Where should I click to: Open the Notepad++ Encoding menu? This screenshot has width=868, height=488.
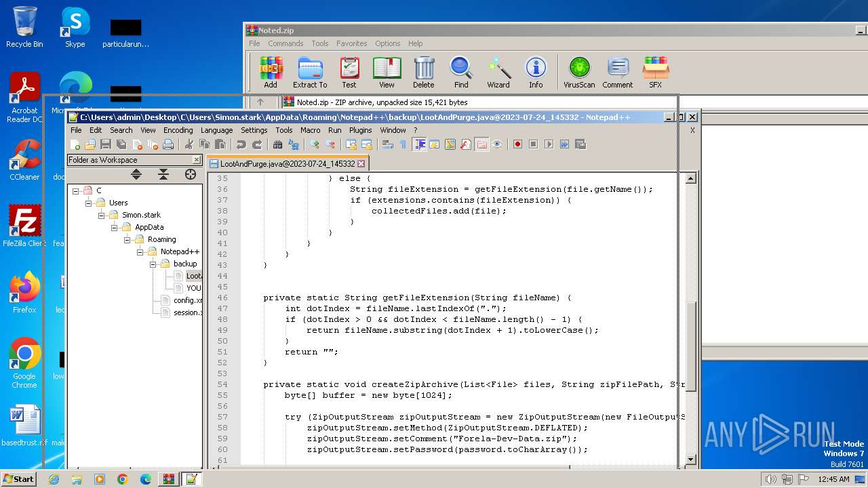178,130
